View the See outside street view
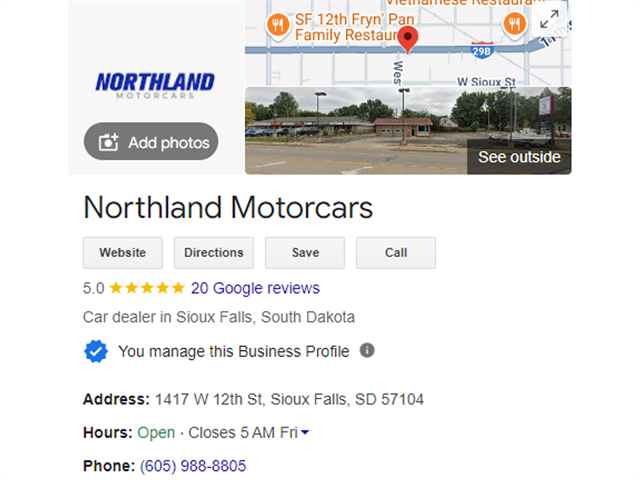Image resolution: width=640 pixels, height=480 pixels. [x=519, y=157]
